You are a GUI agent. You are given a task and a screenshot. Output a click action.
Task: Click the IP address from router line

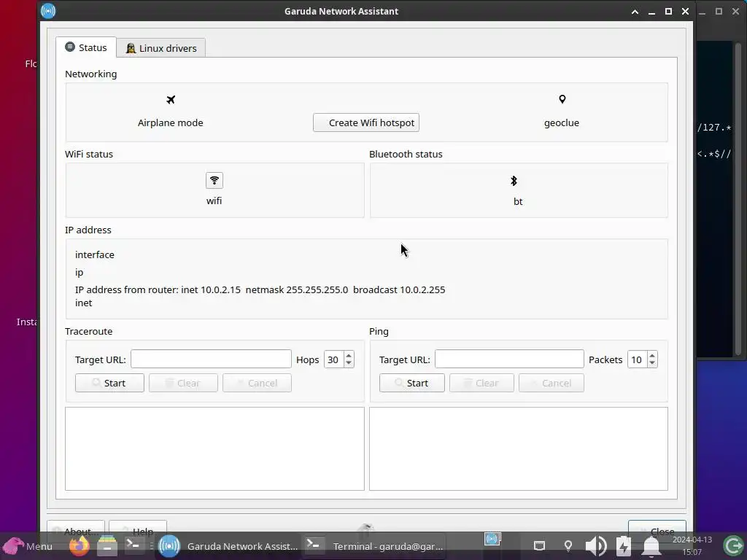(x=260, y=289)
